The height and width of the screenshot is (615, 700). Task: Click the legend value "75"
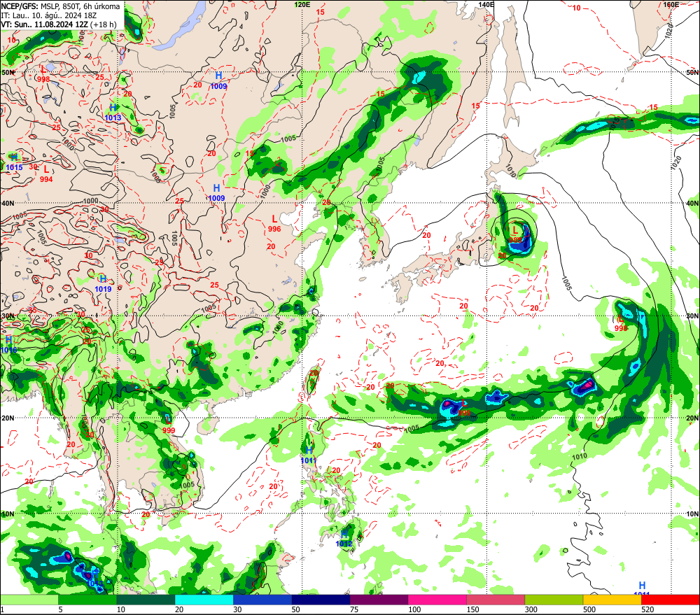(354, 609)
